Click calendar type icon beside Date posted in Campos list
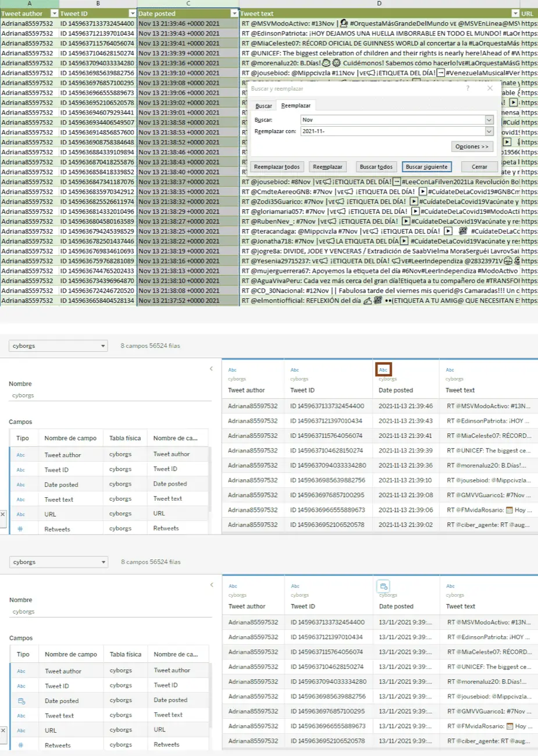Viewport: 538px width, 756px height. 22,701
